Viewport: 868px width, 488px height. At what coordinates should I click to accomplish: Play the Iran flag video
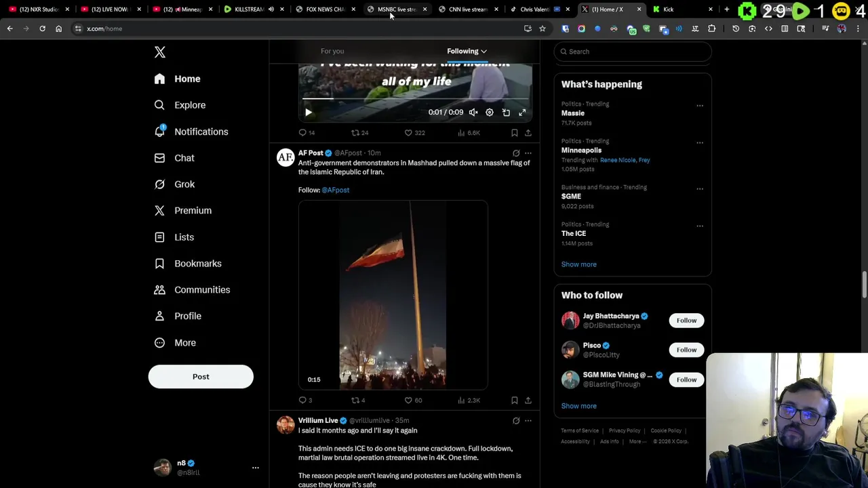(x=393, y=295)
